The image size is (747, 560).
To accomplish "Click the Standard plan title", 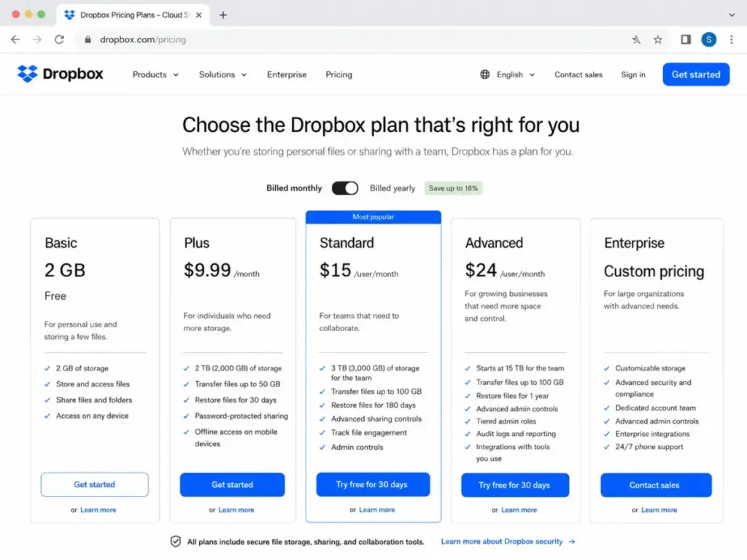I will point(347,243).
